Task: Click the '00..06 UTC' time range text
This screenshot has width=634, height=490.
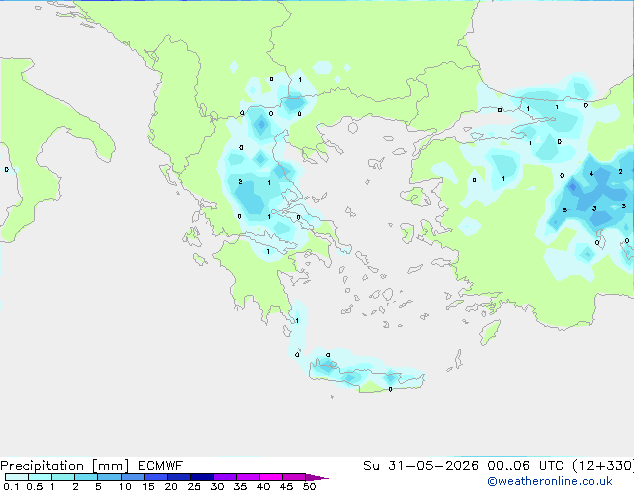Action: tap(525, 466)
